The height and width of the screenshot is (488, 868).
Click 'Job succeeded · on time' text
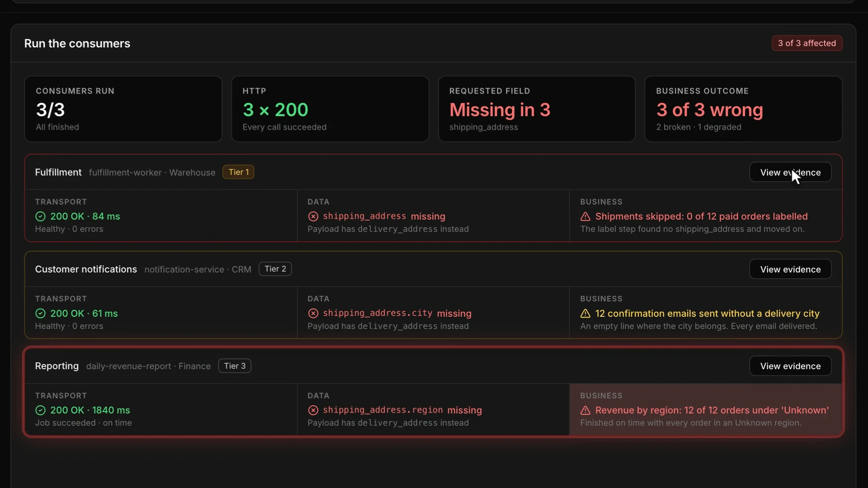pyautogui.click(x=84, y=423)
